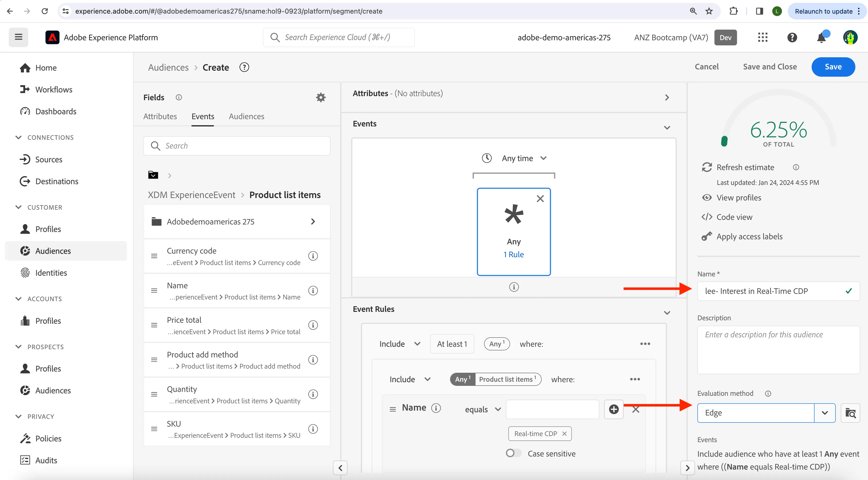The height and width of the screenshot is (480, 868).
Task: Switch to the Audiences fields tab
Action: 246,116
